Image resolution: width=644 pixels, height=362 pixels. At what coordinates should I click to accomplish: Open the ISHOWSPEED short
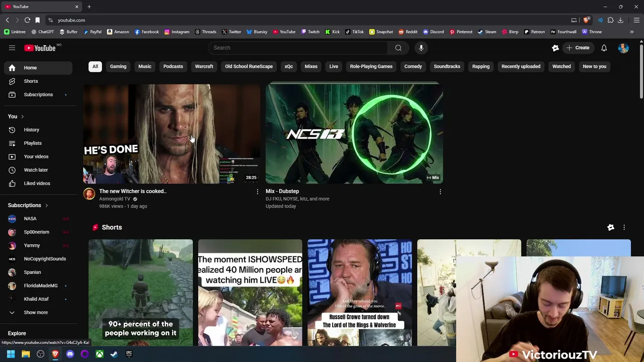[250, 293]
